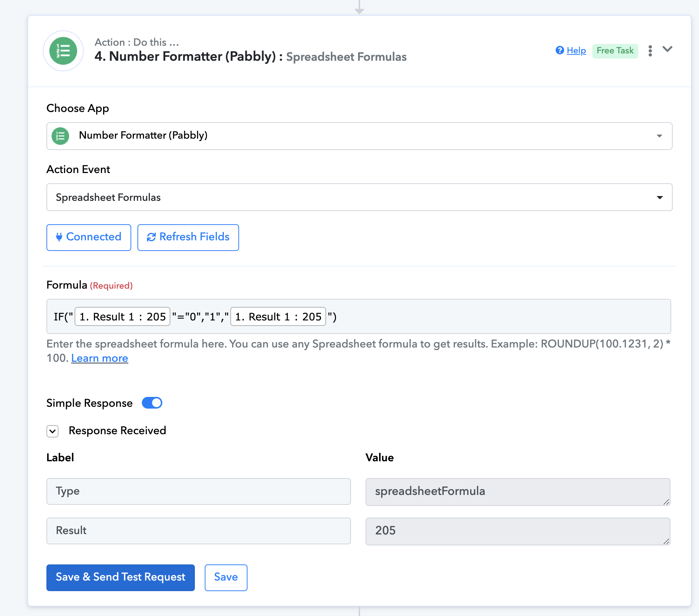Collapse the action step with header chevron

pyautogui.click(x=667, y=49)
